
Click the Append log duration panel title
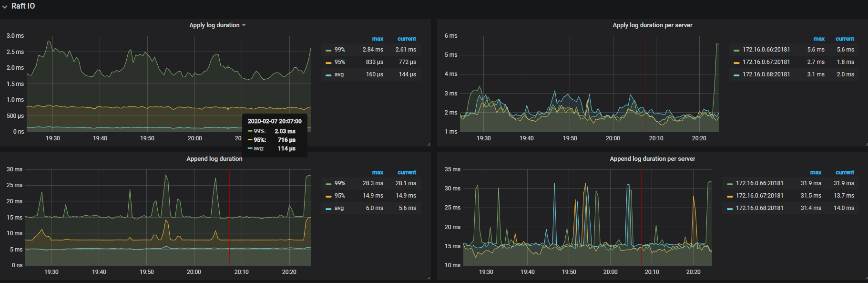[x=214, y=159]
